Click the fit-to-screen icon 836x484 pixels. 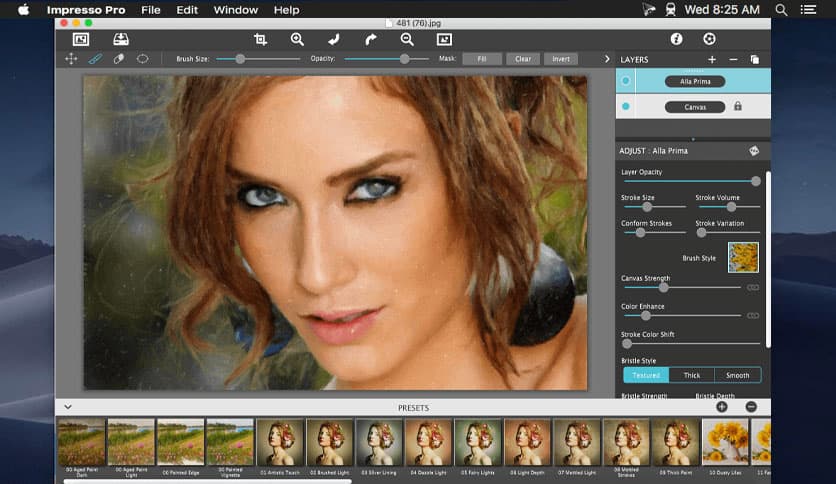[444, 39]
